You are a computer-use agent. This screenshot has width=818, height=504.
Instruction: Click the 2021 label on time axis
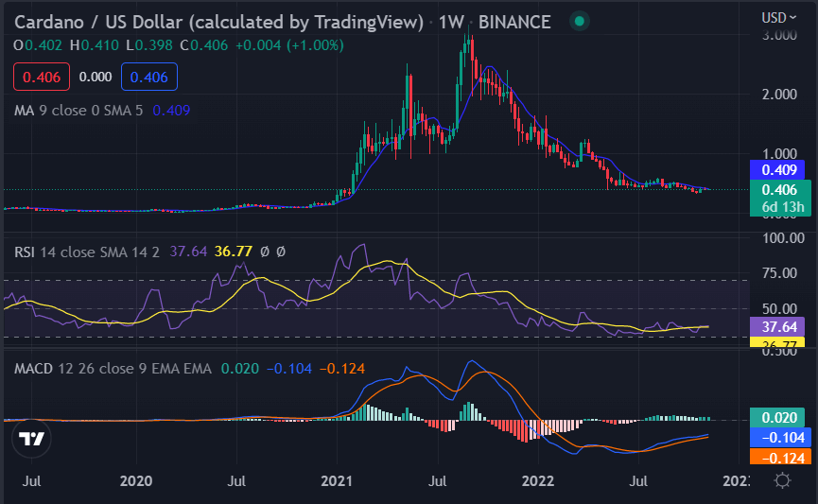[x=337, y=480]
